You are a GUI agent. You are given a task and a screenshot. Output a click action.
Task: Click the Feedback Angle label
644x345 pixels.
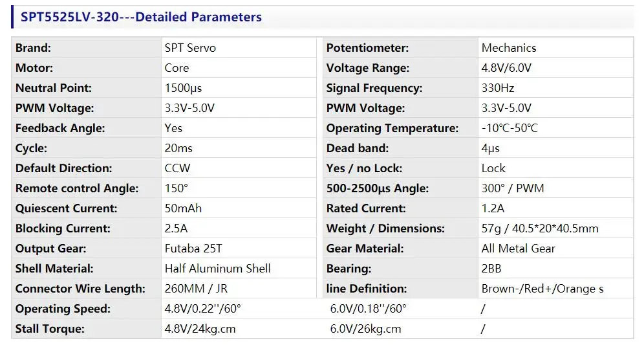(60, 128)
